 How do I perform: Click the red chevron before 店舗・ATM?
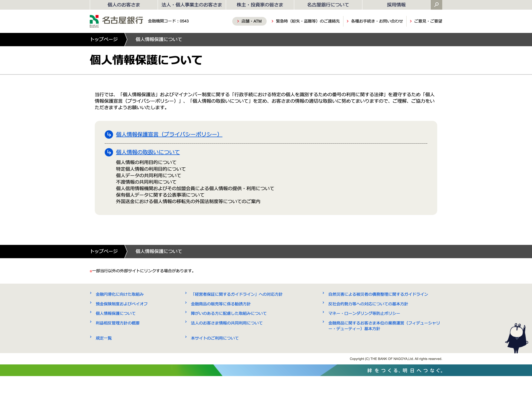pos(238,21)
